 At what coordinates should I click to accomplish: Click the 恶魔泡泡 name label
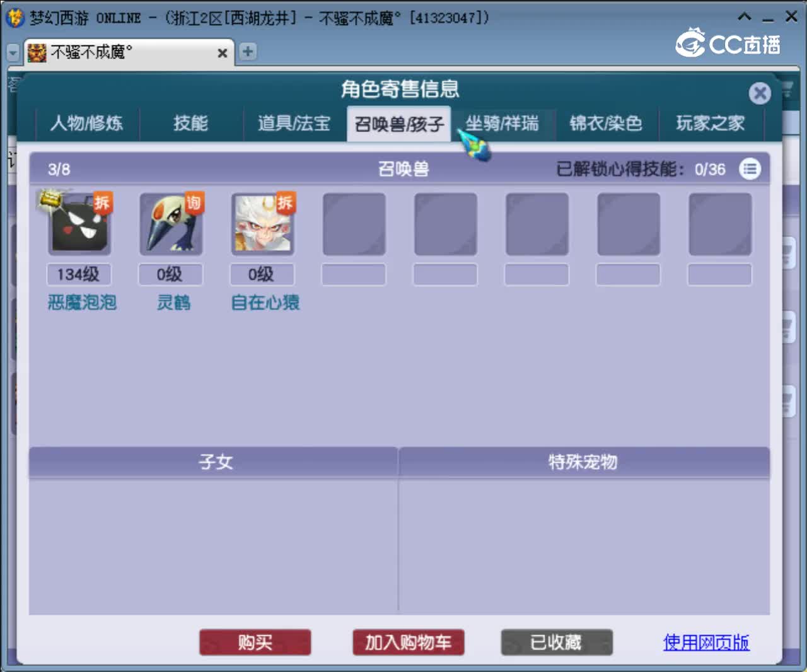[82, 303]
